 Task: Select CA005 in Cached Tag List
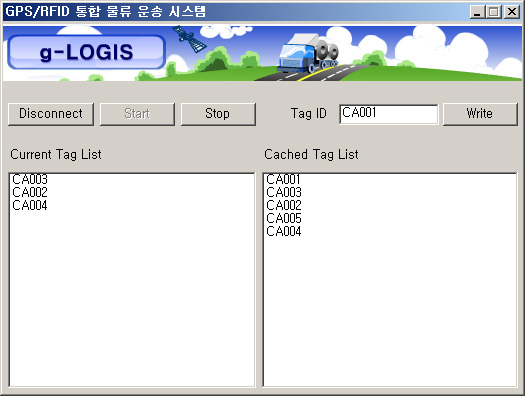(284, 219)
